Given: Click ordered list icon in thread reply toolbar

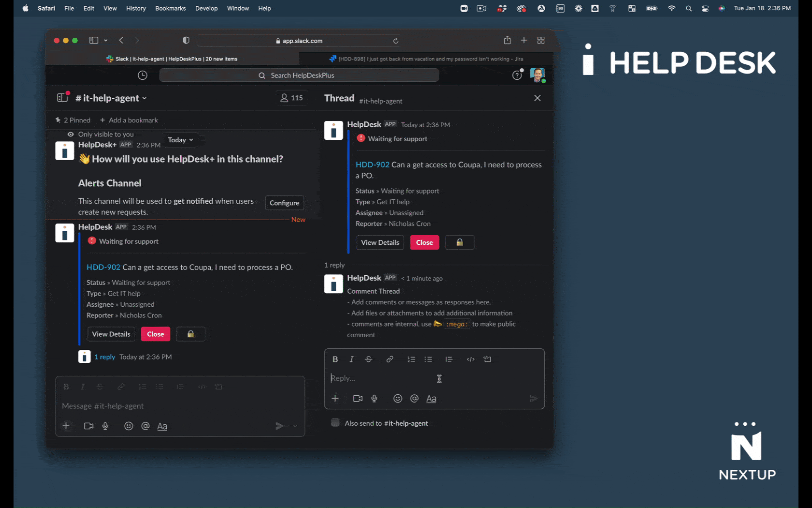Looking at the screenshot, I should coord(411,359).
